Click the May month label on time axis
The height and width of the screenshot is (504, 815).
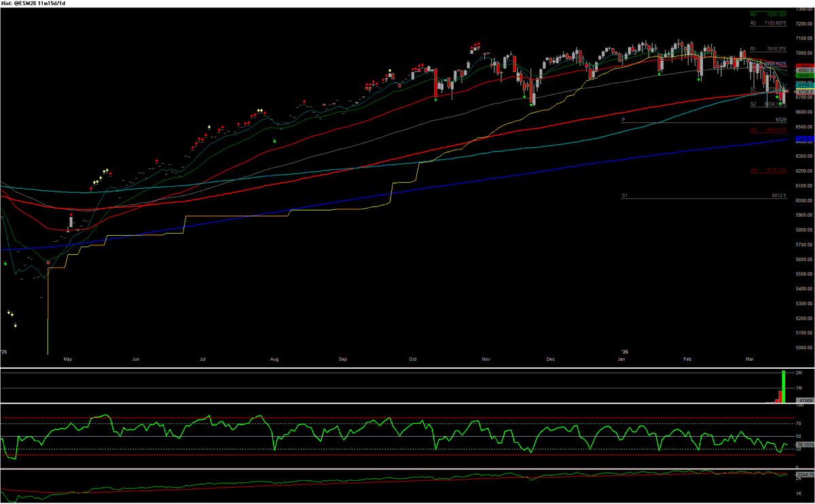click(67, 359)
